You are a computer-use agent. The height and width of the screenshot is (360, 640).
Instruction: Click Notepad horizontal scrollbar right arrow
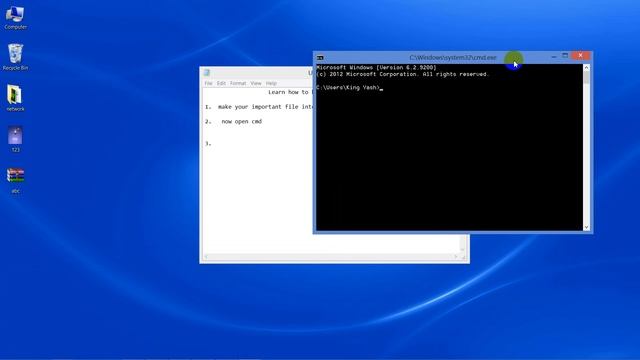click(456, 257)
